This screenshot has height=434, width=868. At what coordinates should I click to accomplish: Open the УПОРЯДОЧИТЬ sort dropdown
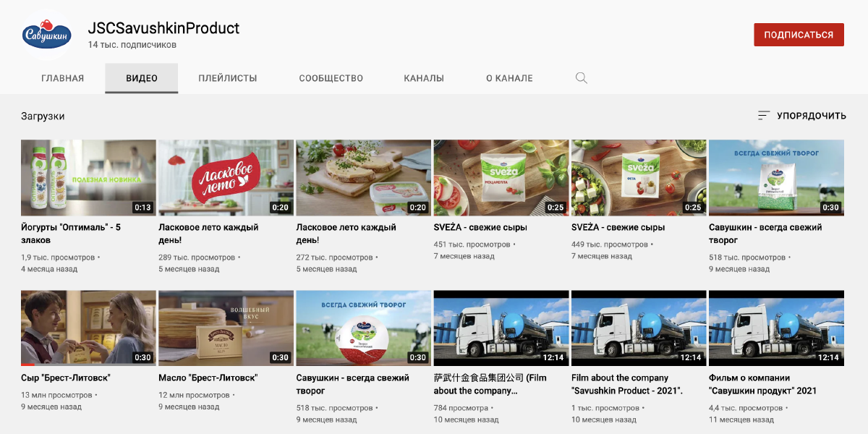(x=801, y=116)
